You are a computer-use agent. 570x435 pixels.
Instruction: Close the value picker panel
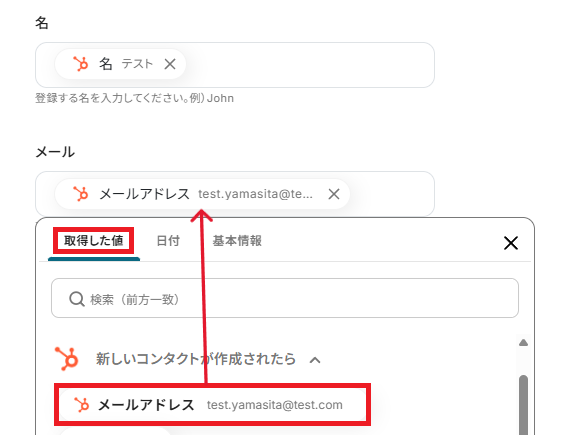pos(511,243)
